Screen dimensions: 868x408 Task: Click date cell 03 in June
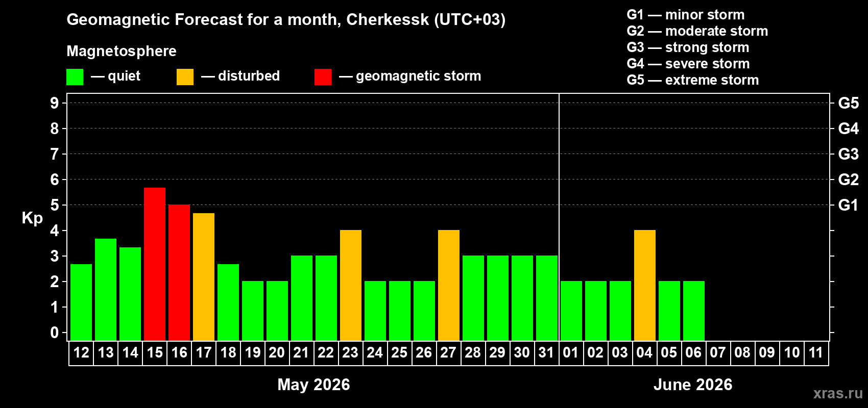[620, 353]
